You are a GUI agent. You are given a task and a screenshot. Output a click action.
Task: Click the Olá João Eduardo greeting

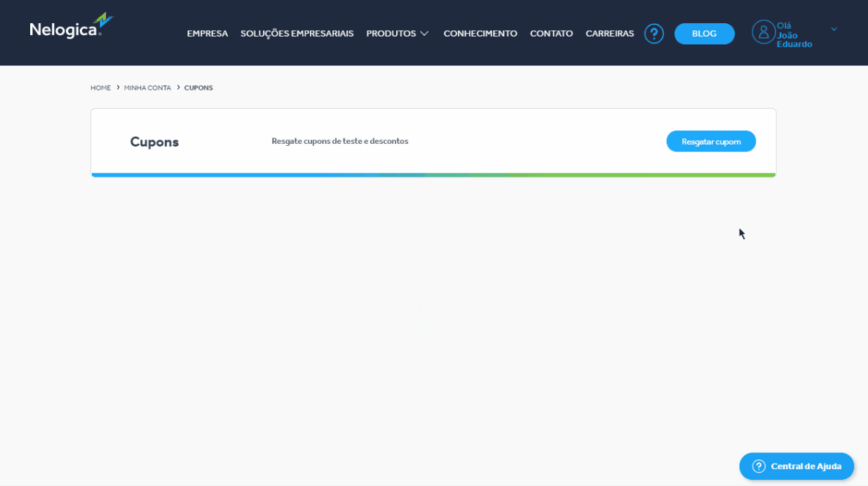(x=794, y=35)
